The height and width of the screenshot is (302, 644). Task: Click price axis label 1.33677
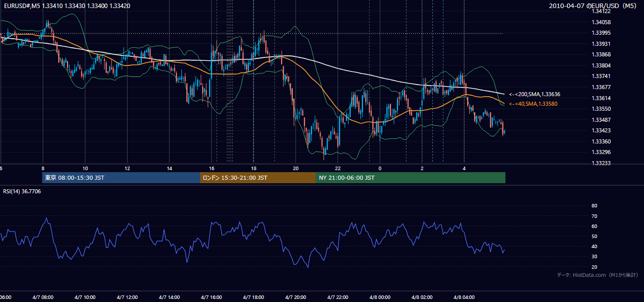pyautogui.click(x=601, y=87)
